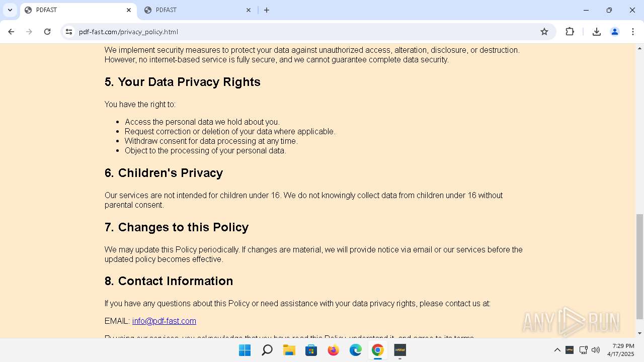Click bullet 'Object to the processing of your personal data.'
The width and height of the screenshot is (644, 362).
[x=205, y=150]
